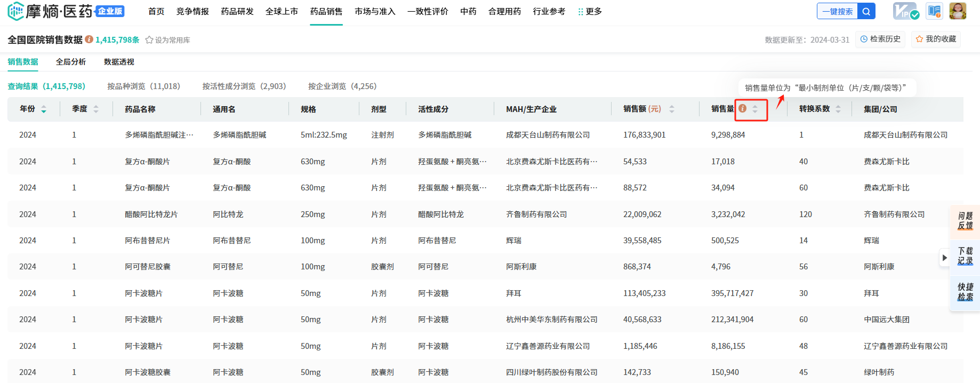Go to 首页 menu
The height and width of the screenshot is (383, 980).
156,12
